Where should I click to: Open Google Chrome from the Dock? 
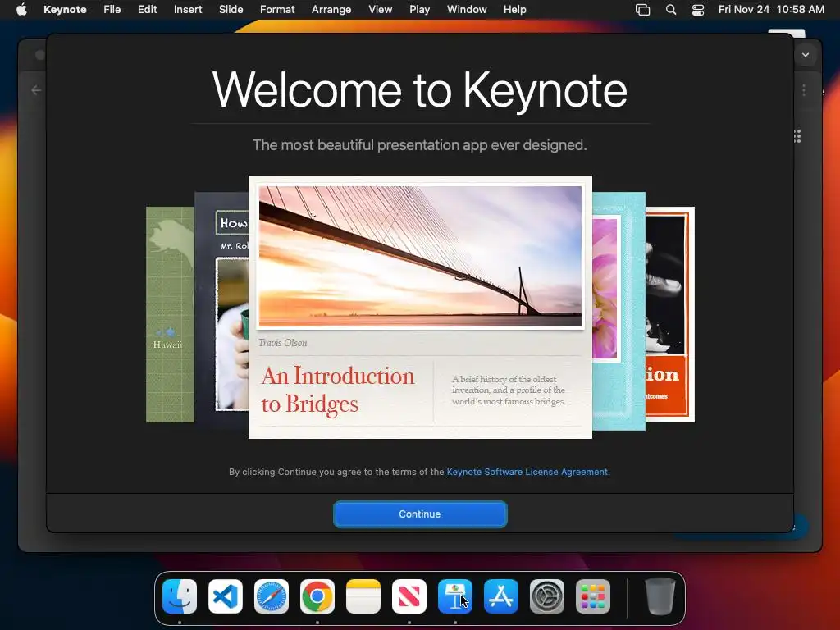317,596
